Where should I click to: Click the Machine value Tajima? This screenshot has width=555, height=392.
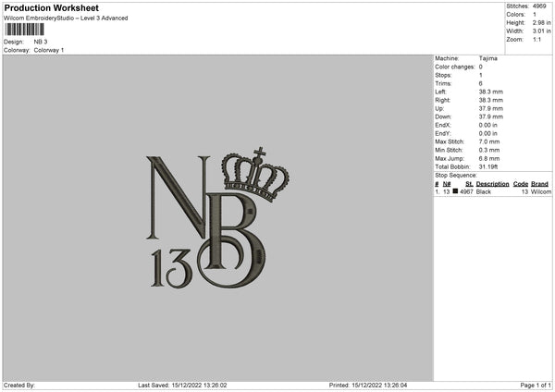tap(488, 58)
